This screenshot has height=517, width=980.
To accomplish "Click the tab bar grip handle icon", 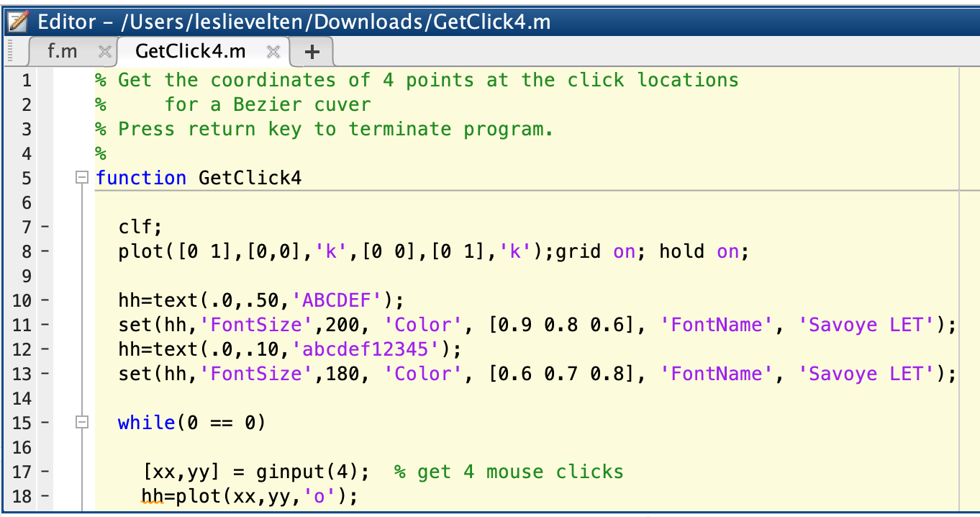I will click(x=9, y=51).
